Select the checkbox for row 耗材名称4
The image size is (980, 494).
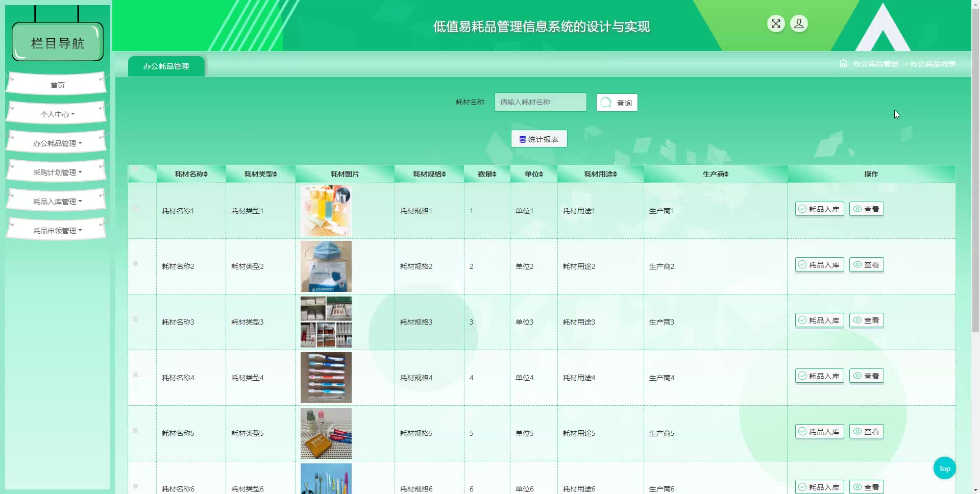pyautogui.click(x=135, y=375)
